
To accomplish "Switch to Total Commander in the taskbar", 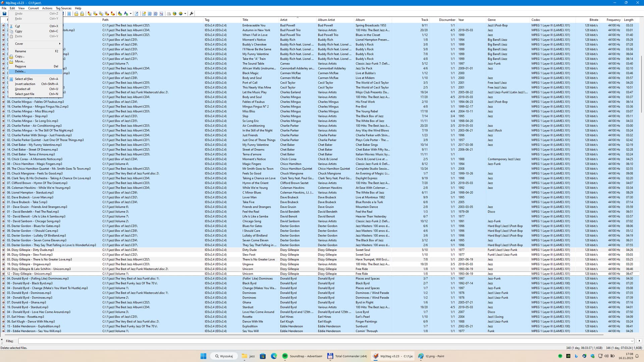I will click(x=347, y=356).
